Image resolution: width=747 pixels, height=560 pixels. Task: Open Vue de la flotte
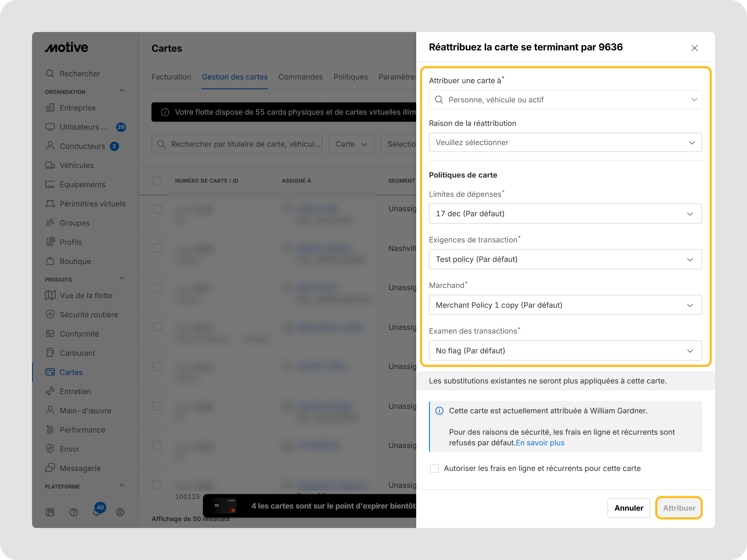click(x=79, y=295)
